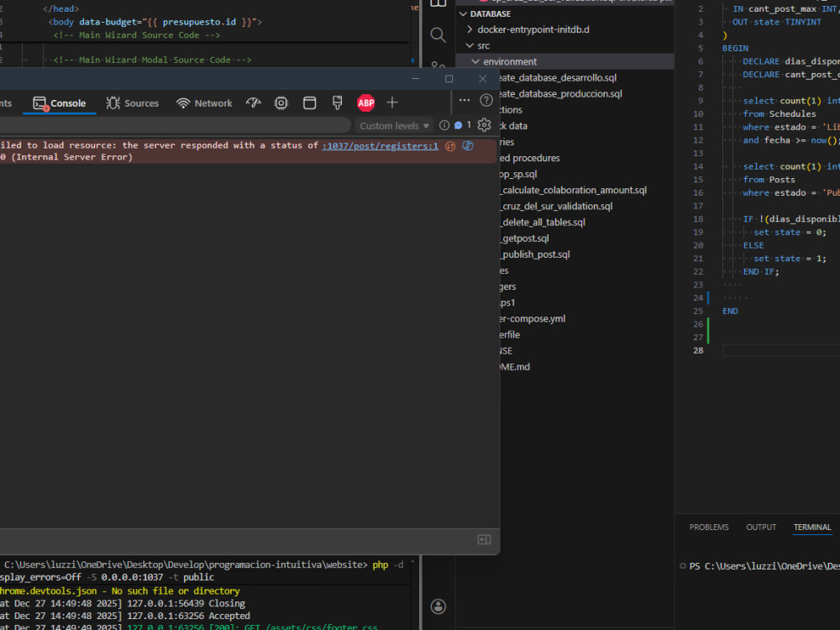Click the '127.0.0.1:63256 Accepted' terminal log line
Image resolution: width=840 pixels, height=630 pixels.
pyautogui.click(x=188, y=616)
